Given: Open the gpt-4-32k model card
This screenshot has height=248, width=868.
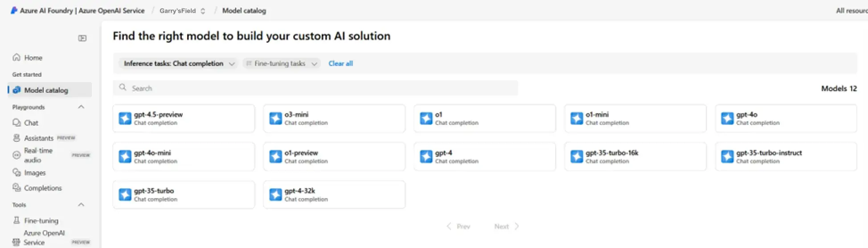Looking at the screenshot, I should pos(334,194).
